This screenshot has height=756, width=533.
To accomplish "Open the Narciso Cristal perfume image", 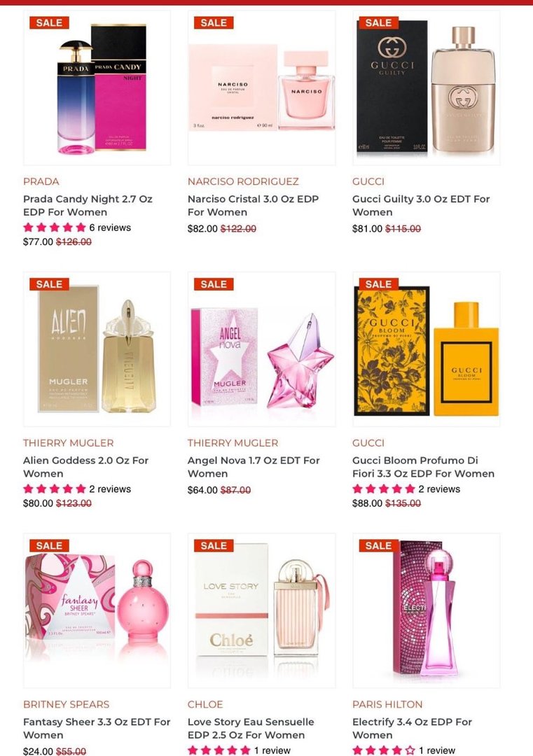I will point(261,87).
